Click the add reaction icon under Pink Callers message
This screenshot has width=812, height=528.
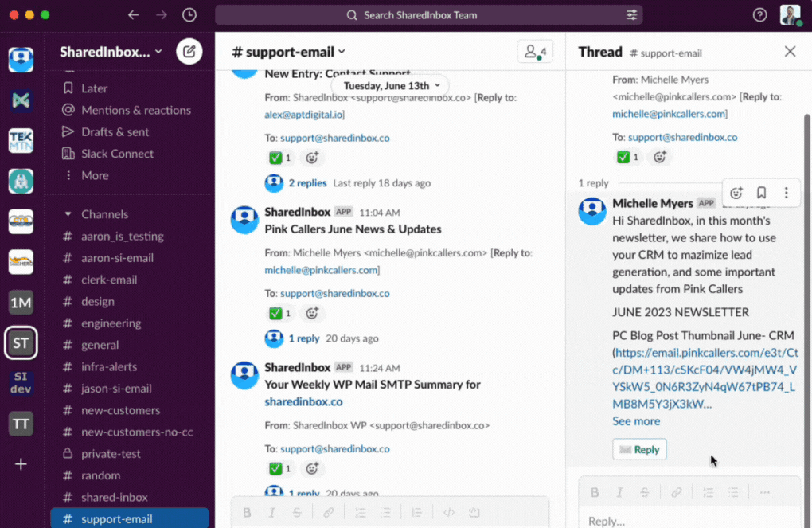coord(312,313)
